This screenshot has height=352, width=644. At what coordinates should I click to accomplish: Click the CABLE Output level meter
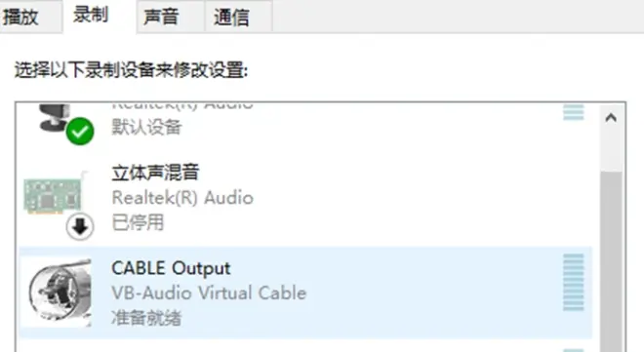click(574, 282)
